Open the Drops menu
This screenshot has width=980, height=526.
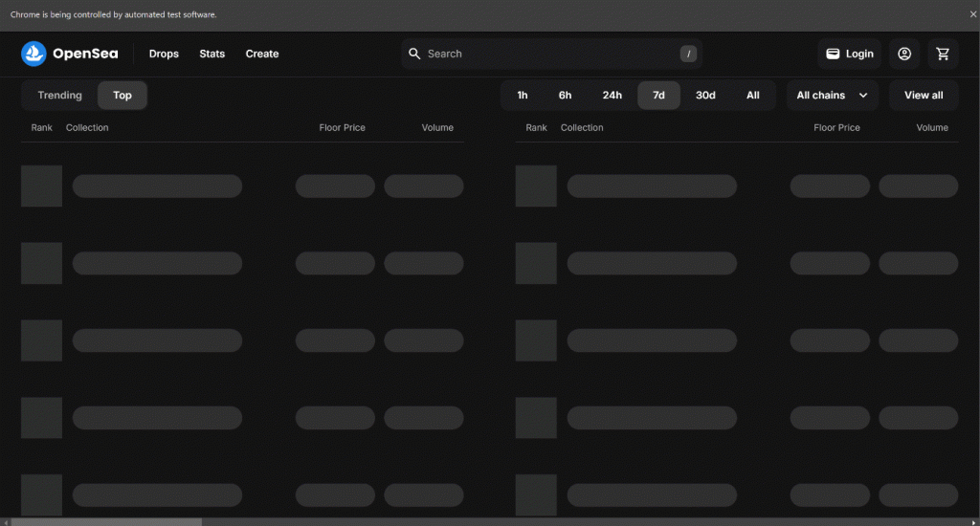click(164, 55)
